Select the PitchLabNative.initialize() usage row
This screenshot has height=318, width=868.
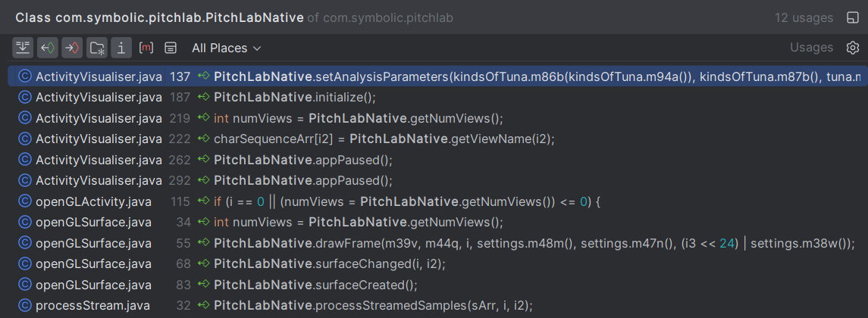pos(294,97)
